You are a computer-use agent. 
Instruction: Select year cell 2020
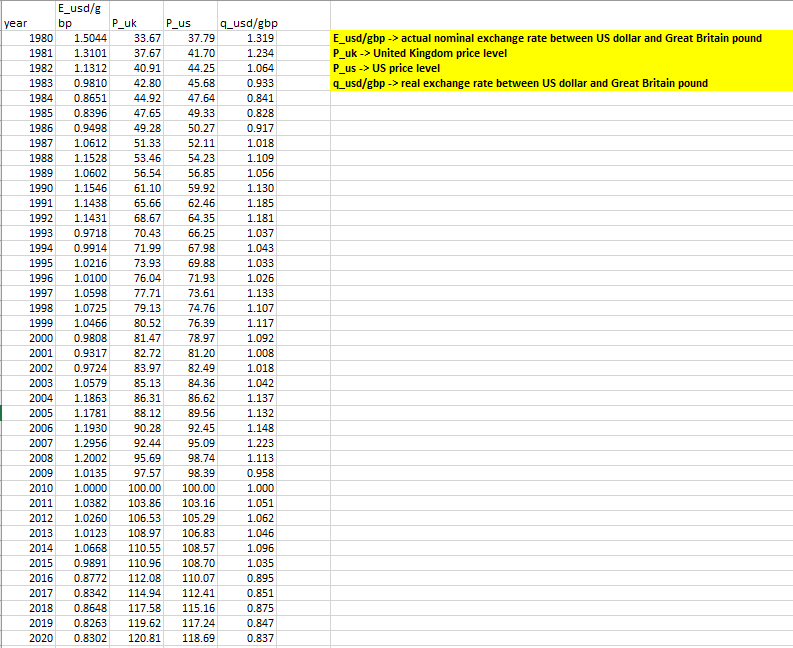click(x=28, y=638)
